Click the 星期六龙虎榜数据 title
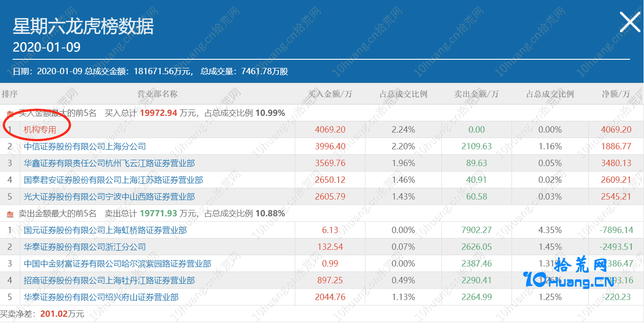 tap(83, 27)
